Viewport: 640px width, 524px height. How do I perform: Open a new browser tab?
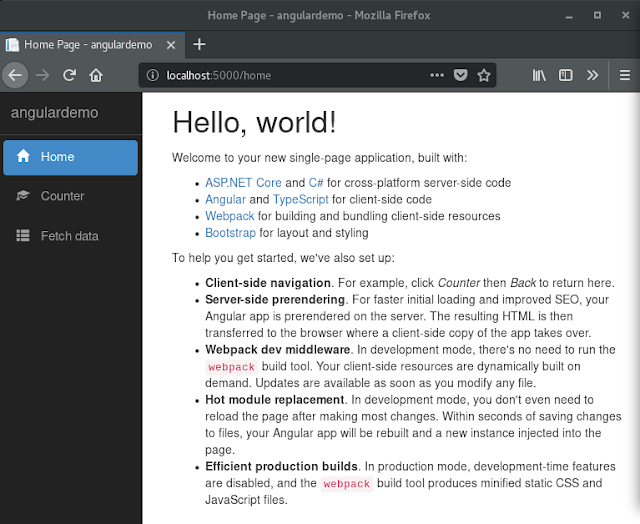(x=199, y=44)
